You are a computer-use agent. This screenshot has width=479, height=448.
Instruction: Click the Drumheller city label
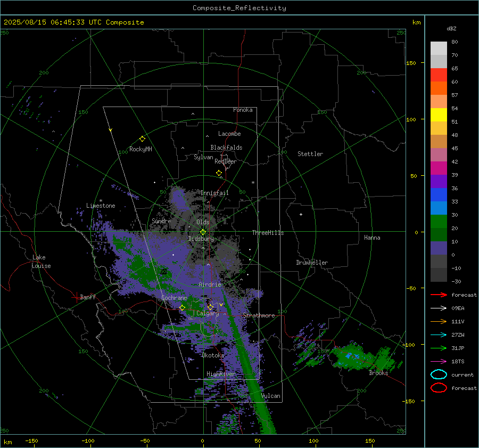312,263
